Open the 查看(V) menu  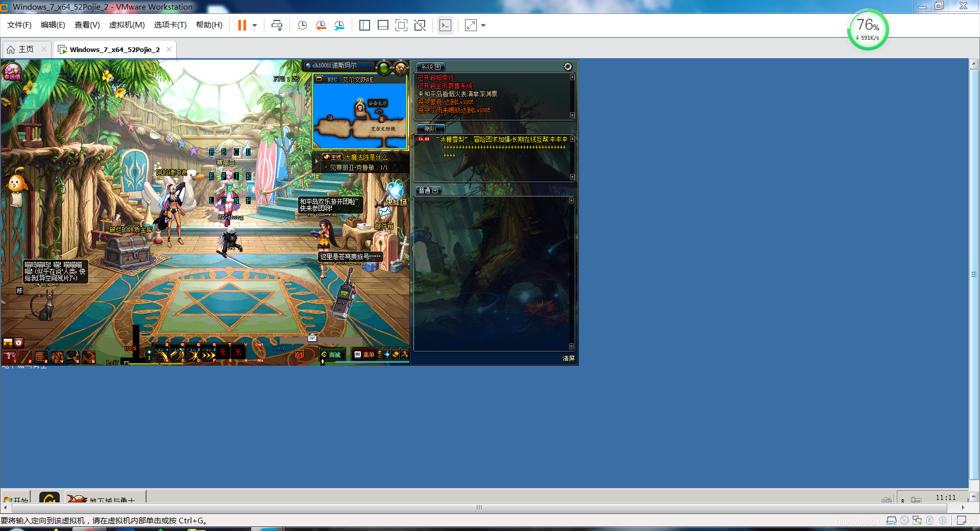87,25
